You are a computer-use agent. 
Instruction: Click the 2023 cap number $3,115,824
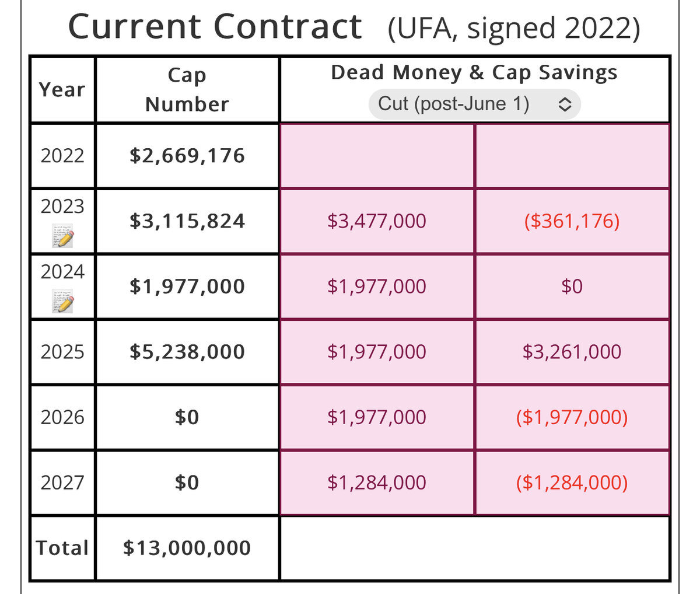187,221
